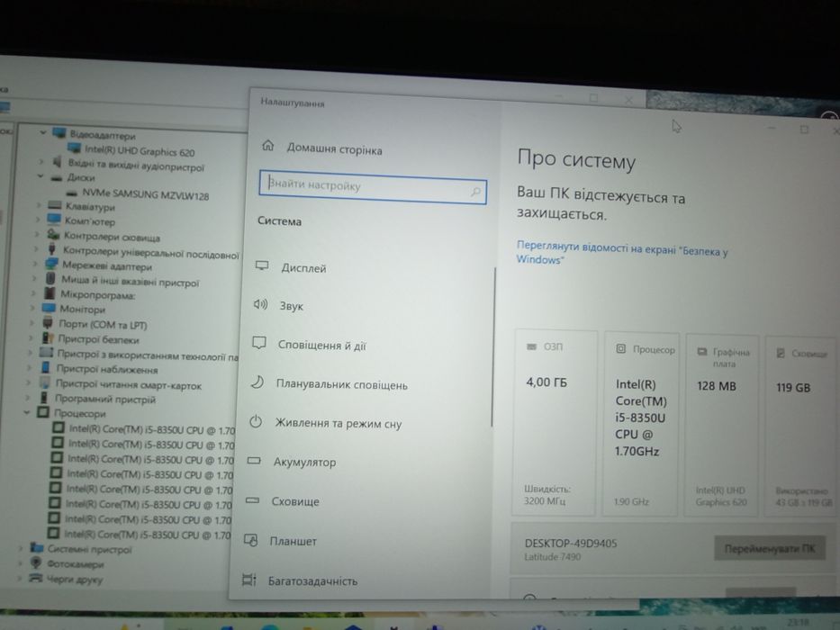Select DESKTOP-49D9405 device name text
840x630 pixels.
[571, 544]
